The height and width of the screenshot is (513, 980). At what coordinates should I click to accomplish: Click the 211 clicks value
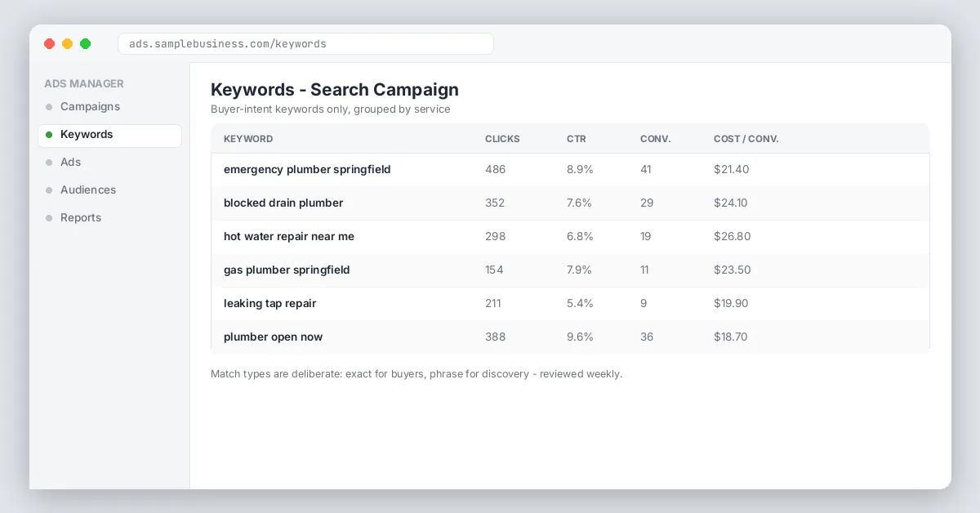(493, 304)
